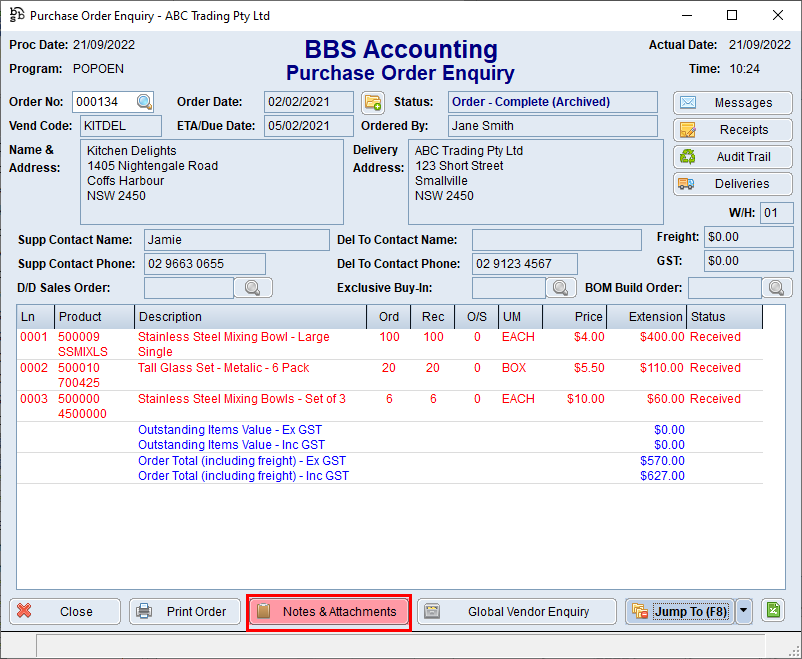Open the Exclusive Buy-In lookup magnifier
The height and width of the screenshot is (659, 802).
click(560, 287)
